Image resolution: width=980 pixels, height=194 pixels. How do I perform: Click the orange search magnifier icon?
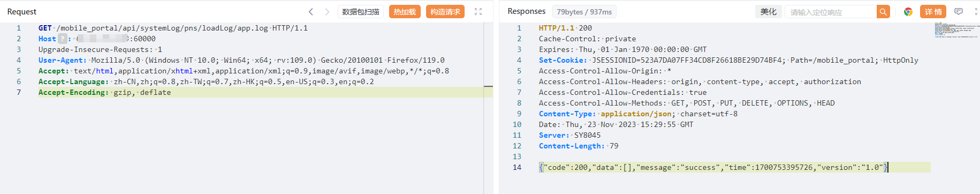tap(883, 12)
